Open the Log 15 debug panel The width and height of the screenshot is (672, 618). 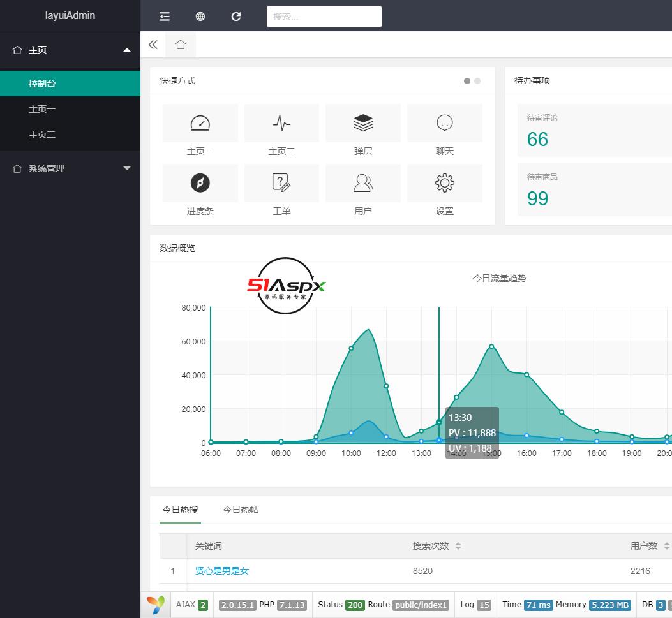[475, 605]
